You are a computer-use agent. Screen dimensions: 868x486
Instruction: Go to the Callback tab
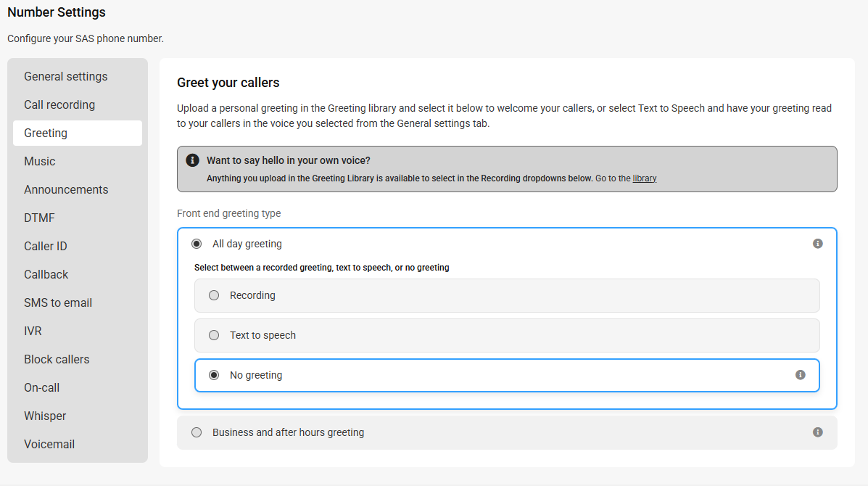click(78, 274)
